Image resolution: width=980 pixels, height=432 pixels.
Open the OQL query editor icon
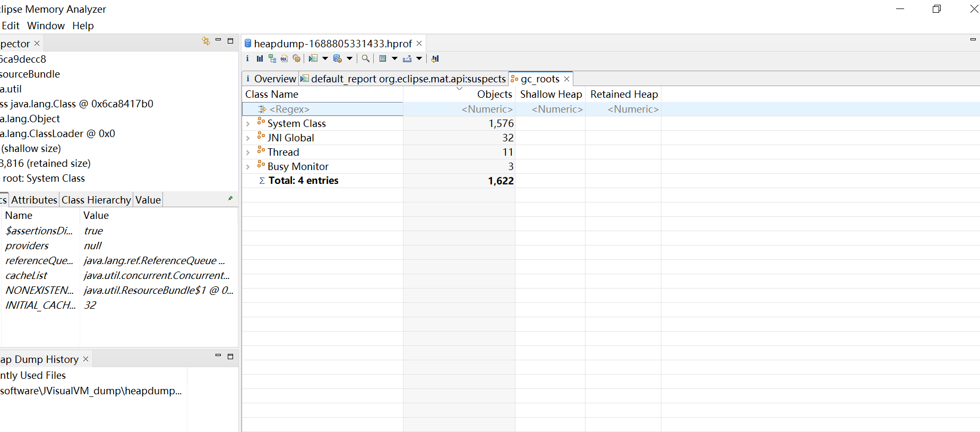pos(284,59)
